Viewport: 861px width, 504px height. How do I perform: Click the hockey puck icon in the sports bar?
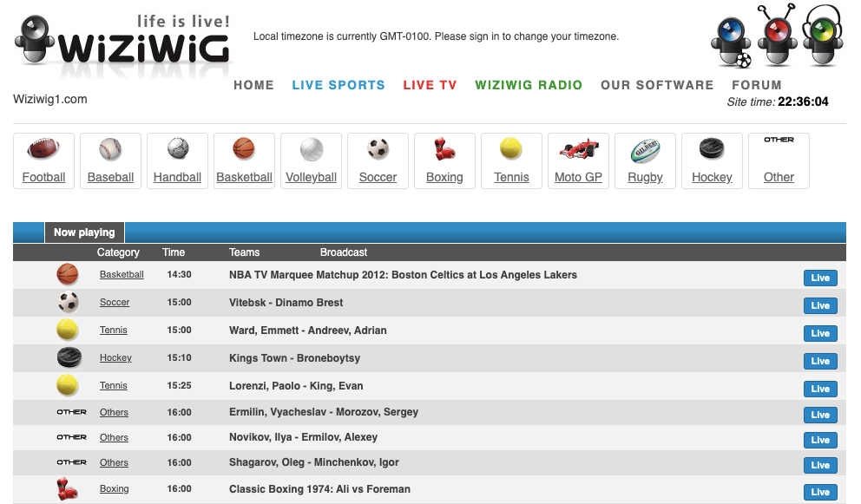[x=712, y=148]
